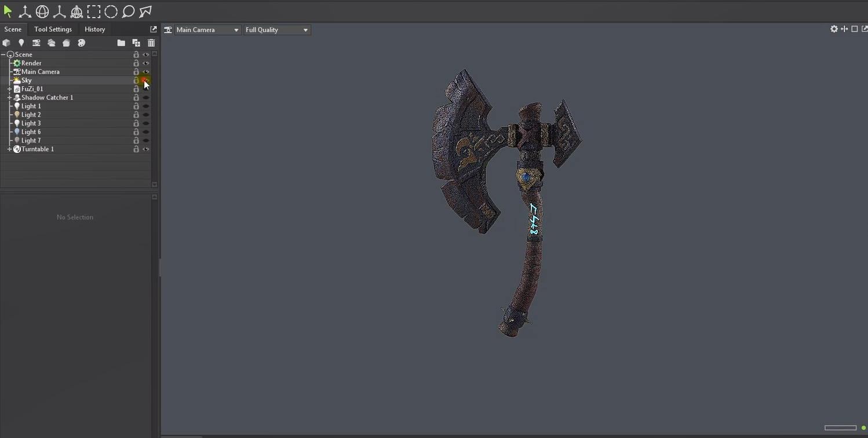This screenshot has width=868, height=438.
Task: Select the translate gizmo tool in toolbar
Action: 25,12
